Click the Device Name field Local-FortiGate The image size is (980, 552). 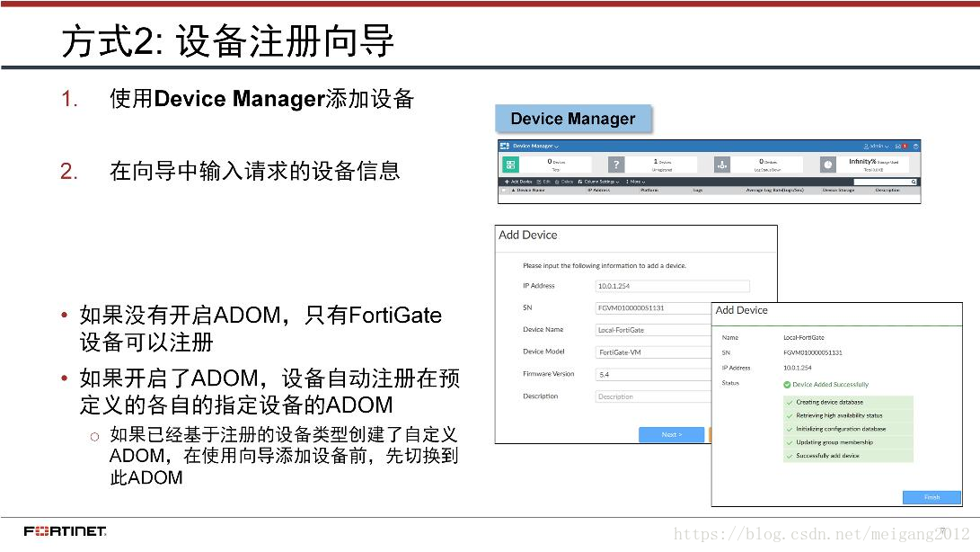coord(653,330)
